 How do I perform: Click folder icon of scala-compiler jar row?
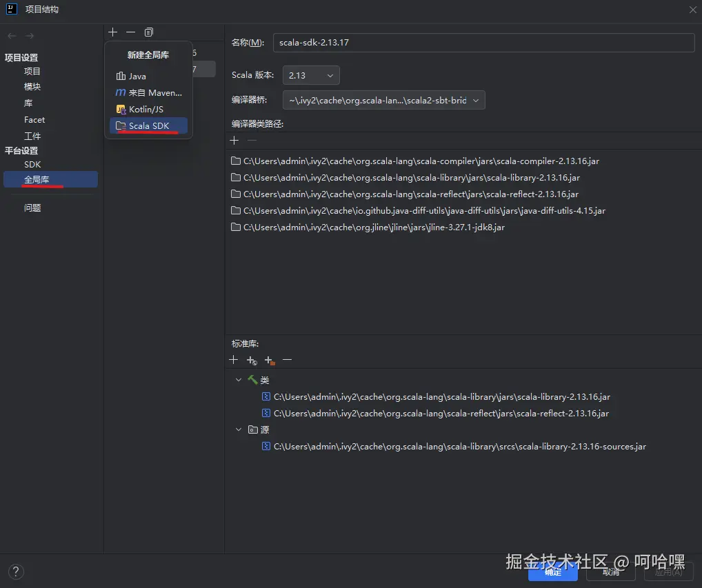pos(235,161)
